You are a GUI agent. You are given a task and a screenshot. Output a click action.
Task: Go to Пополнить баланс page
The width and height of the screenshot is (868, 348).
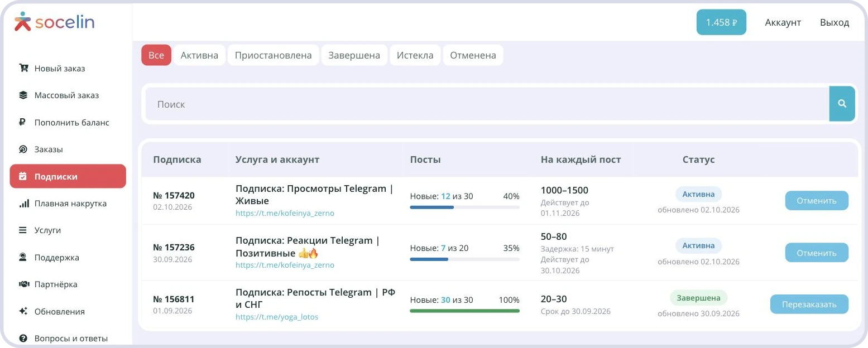[x=68, y=123]
